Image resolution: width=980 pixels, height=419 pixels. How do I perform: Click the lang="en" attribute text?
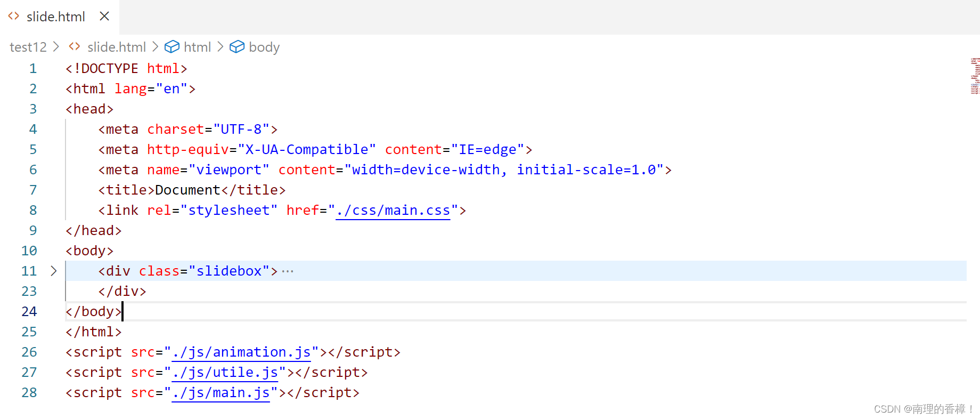pos(151,89)
